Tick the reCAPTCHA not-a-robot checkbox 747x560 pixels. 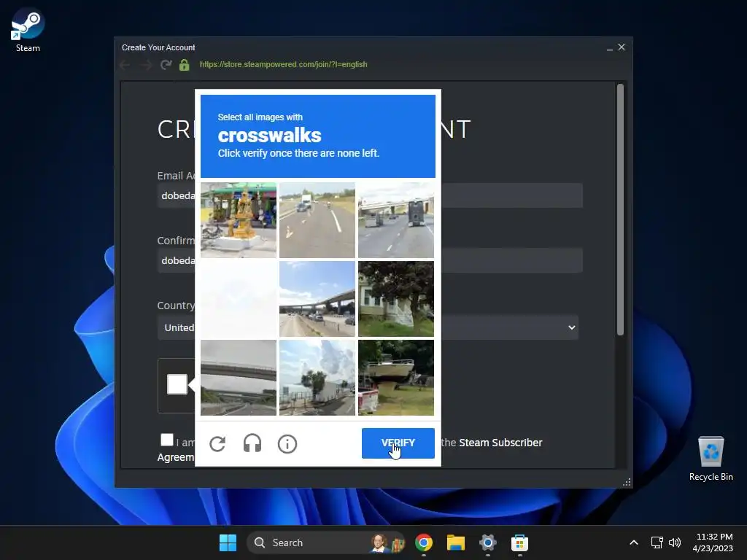[177, 384]
